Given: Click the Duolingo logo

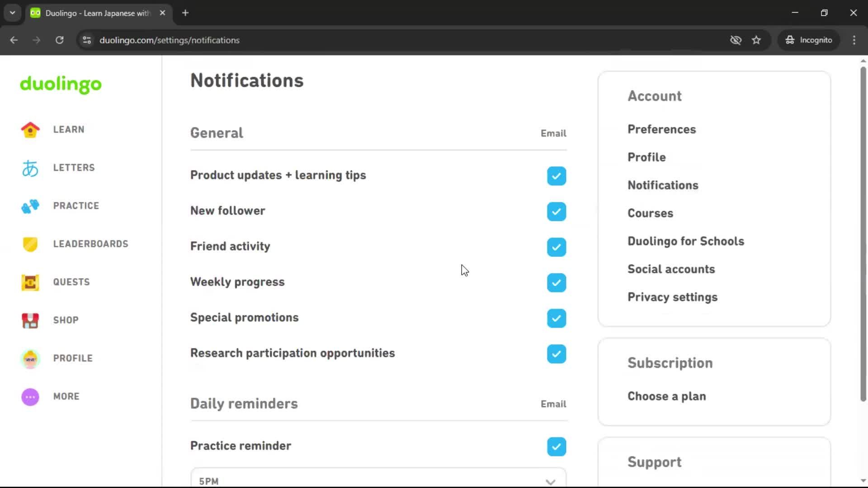Looking at the screenshot, I should (x=60, y=85).
